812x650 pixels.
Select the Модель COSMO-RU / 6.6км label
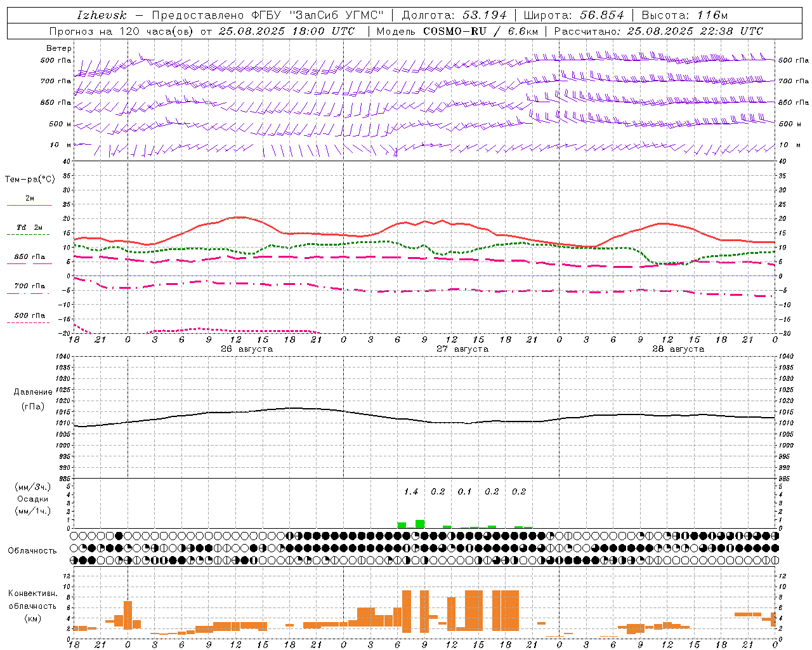pos(457,31)
